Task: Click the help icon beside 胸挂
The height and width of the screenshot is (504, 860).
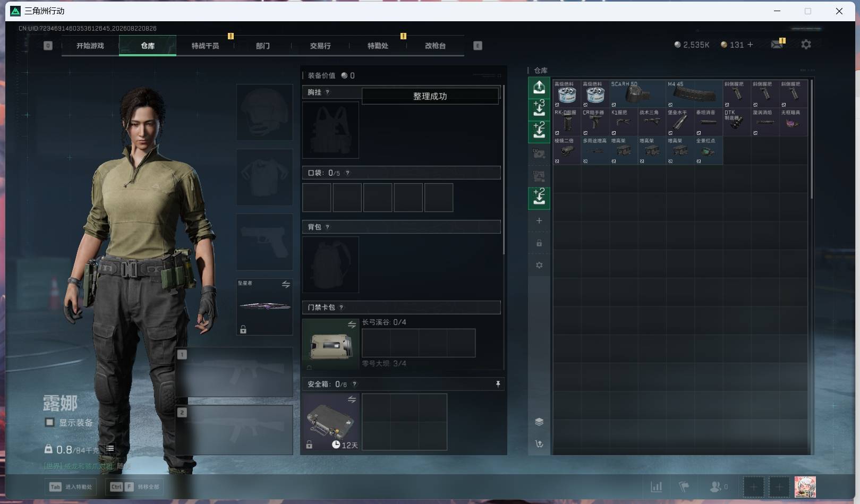Action: (327, 92)
